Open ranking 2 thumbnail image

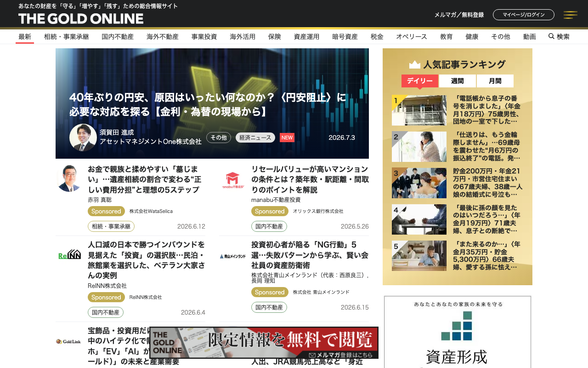point(419,147)
